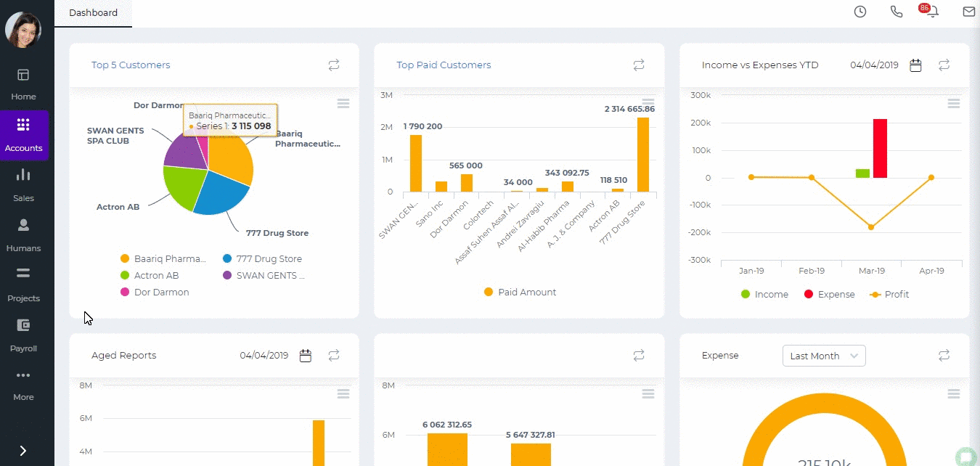Click the Mar-19 profit line point
The height and width of the screenshot is (466, 980).
[871, 227]
